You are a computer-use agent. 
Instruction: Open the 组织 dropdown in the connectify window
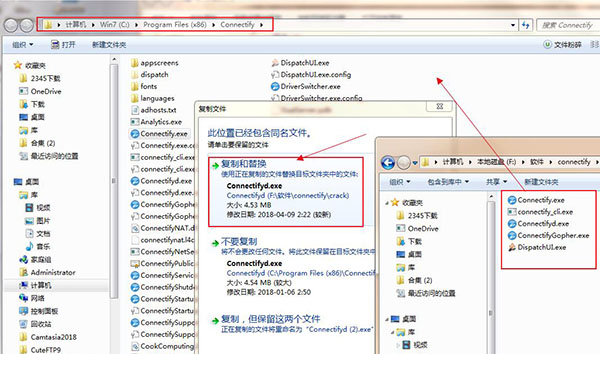(400, 182)
